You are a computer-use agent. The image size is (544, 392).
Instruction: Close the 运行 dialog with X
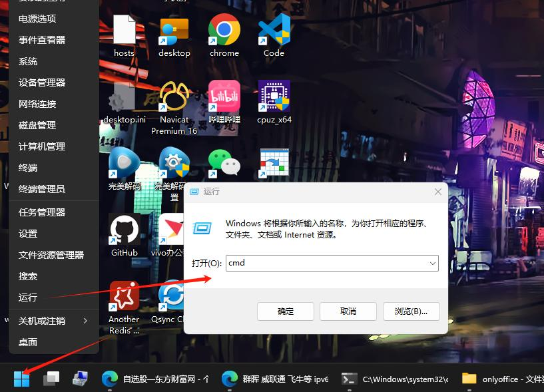pos(438,192)
